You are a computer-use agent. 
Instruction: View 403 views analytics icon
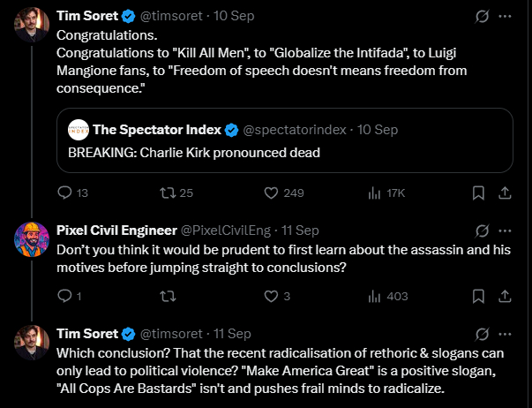point(374,296)
